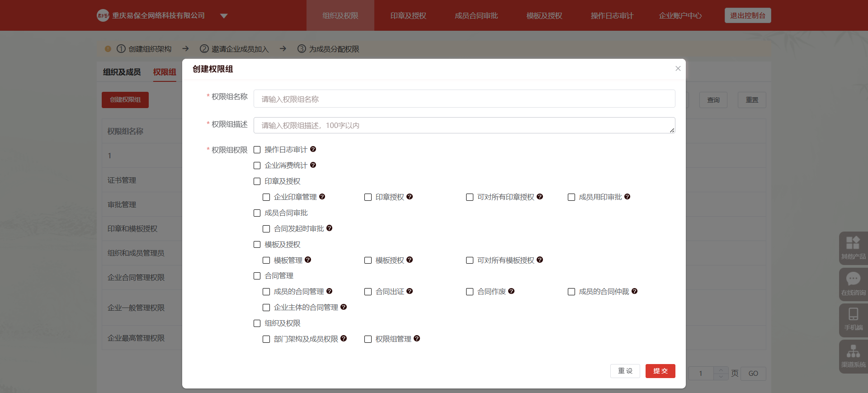Close the 创建权限组 dialog
This screenshot has height=393, width=868.
click(x=678, y=69)
